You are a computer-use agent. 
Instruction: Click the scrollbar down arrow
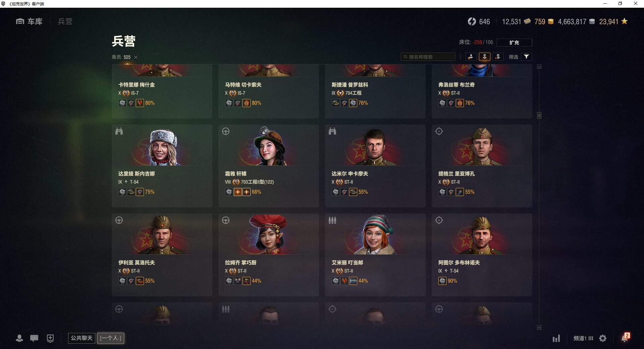(x=539, y=327)
